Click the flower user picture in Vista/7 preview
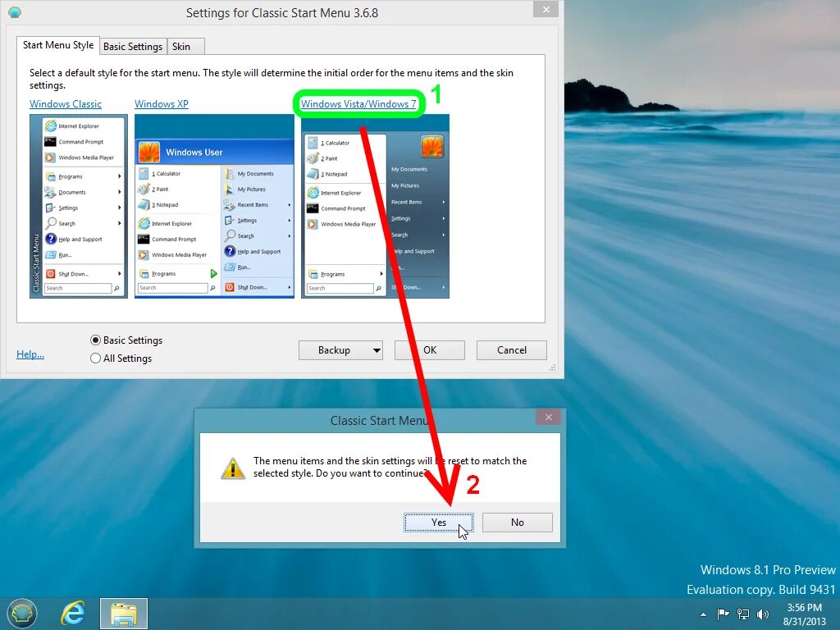Screen dimensions: 840x630 [431, 146]
